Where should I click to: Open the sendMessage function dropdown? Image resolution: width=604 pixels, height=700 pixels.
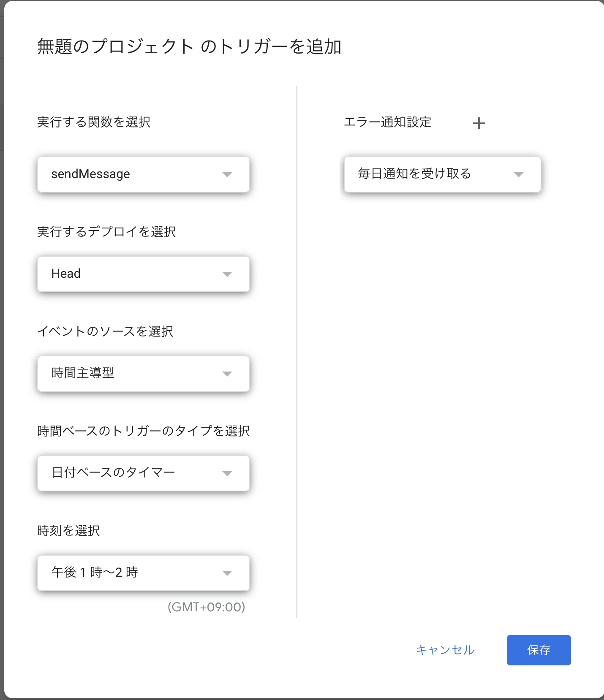click(x=144, y=174)
